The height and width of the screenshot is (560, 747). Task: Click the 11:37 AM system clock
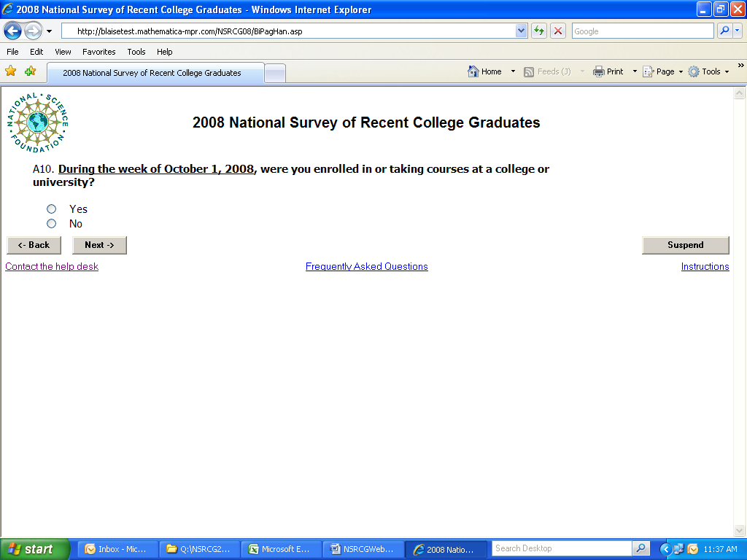(720, 550)
